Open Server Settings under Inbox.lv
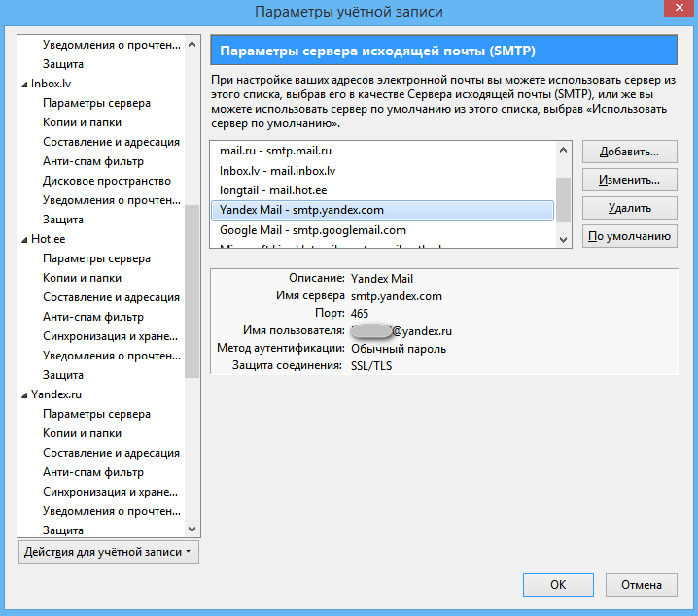This screenshot has width=698, height=616. point(96,103)
